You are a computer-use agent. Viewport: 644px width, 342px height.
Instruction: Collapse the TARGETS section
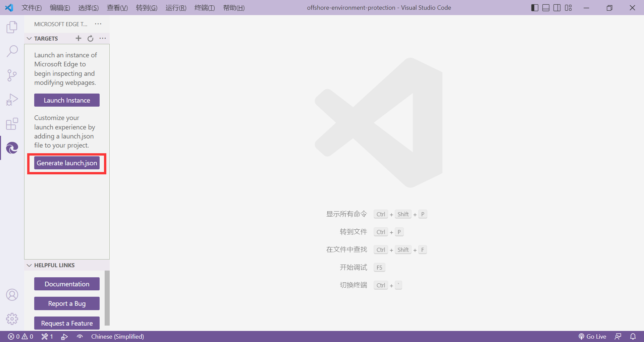[29, 38]
